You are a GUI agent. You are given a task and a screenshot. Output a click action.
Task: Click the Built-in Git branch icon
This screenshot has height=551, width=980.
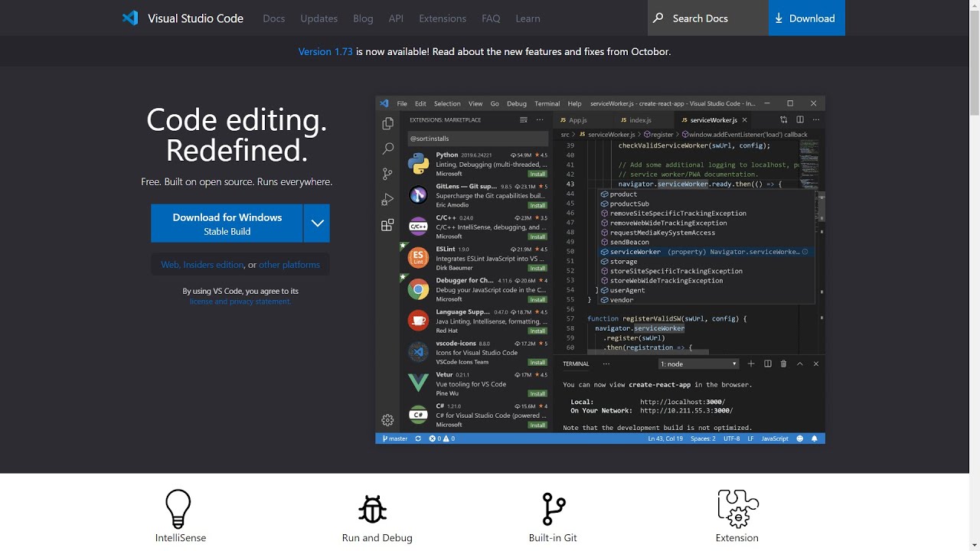[x=554, y=508]
